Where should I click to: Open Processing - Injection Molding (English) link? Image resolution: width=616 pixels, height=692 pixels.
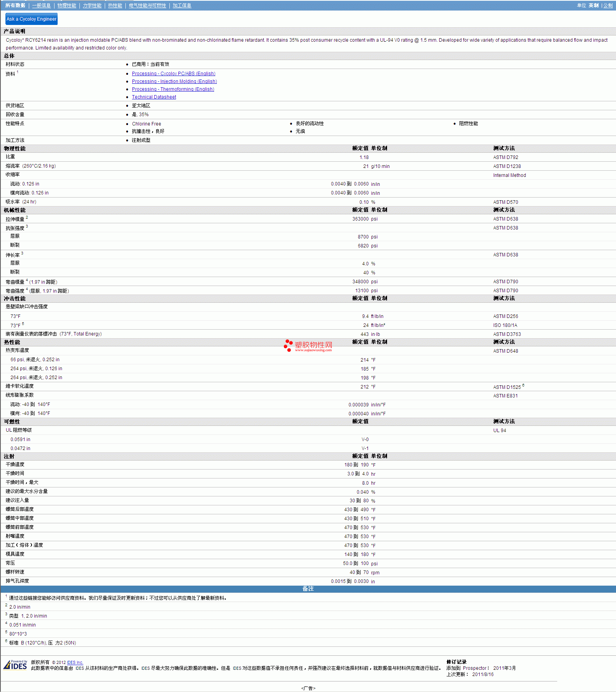[x=174, y=81]
